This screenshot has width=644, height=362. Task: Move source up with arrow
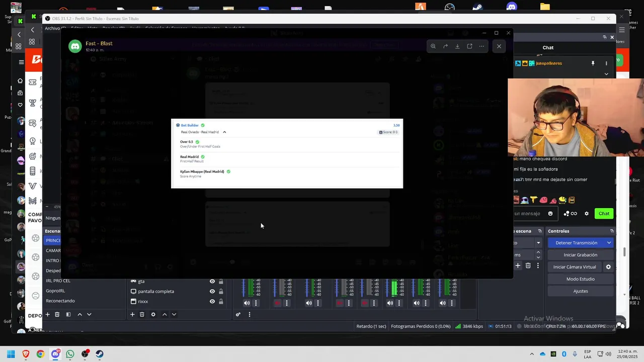click(165, 315)
